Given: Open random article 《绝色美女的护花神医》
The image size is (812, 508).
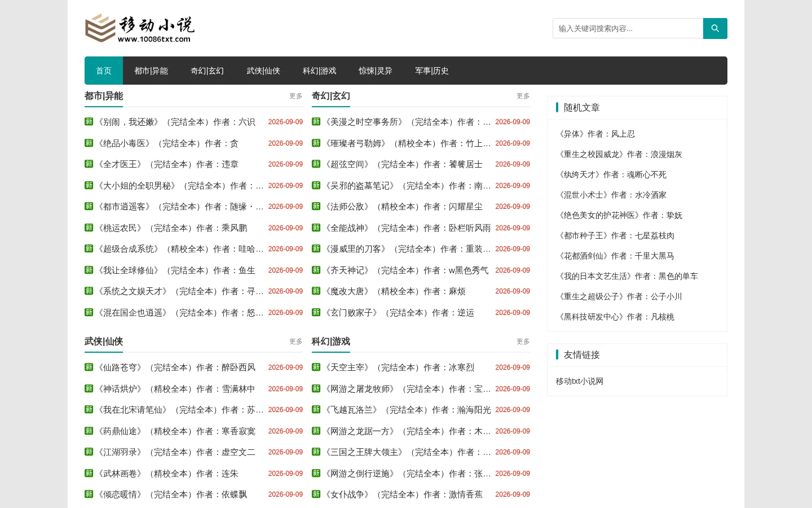Looking at the screenshot, I should [x=619, y=215].
